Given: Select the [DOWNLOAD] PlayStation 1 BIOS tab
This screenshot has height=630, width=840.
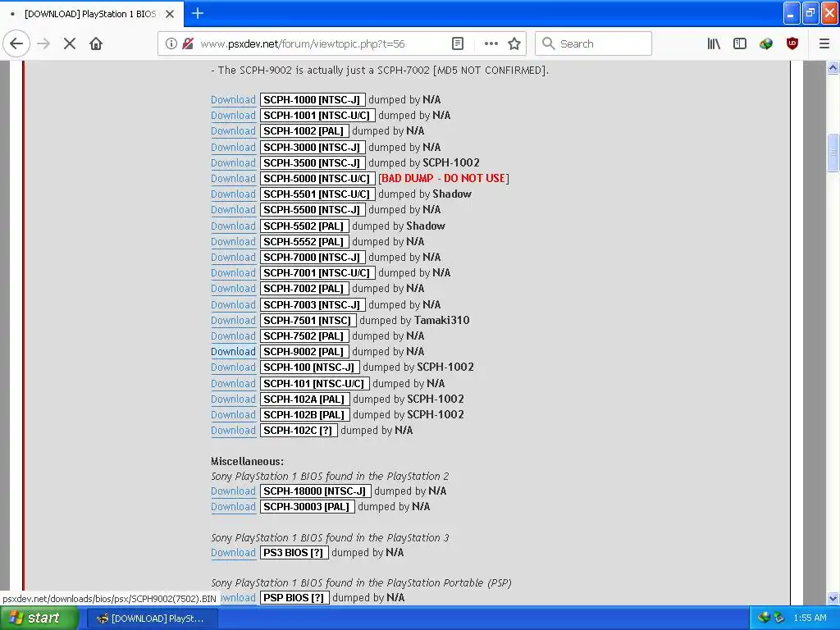Looking at the screenshot, I should click(x=92, y=14).
